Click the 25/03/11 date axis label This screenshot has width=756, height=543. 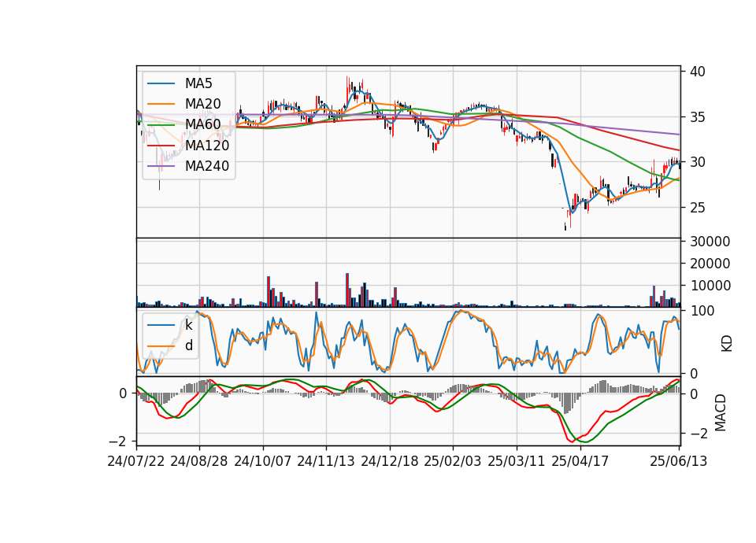point(517,461)
